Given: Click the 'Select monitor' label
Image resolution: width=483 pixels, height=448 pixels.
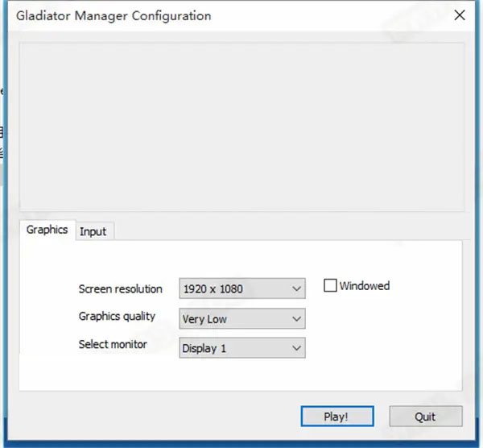Looking at the screenshot, I should [x=113, y=344].
